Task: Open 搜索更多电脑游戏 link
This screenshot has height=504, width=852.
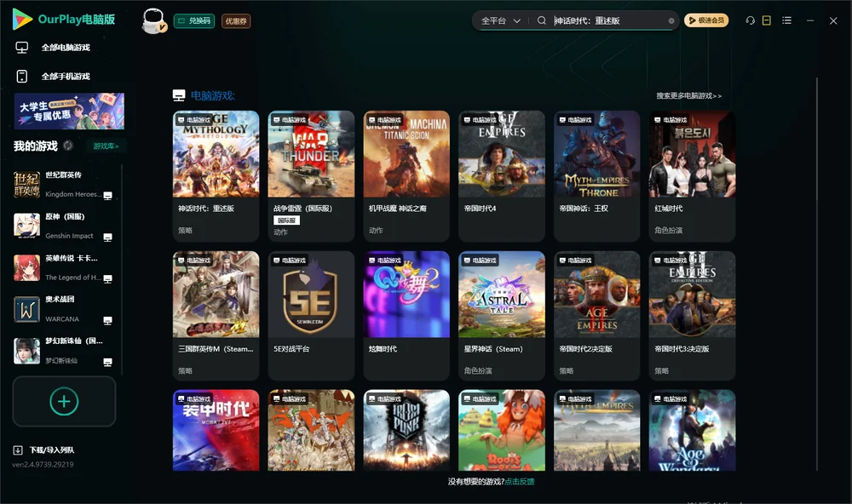Action: (688, 96)
